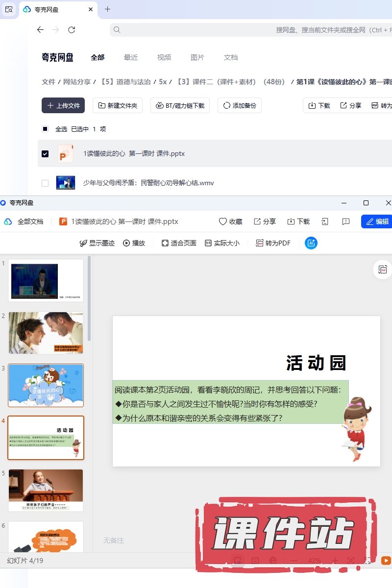
Task: Go to 道德与法治 folder in breadcrumb
Action: point(125,82)
